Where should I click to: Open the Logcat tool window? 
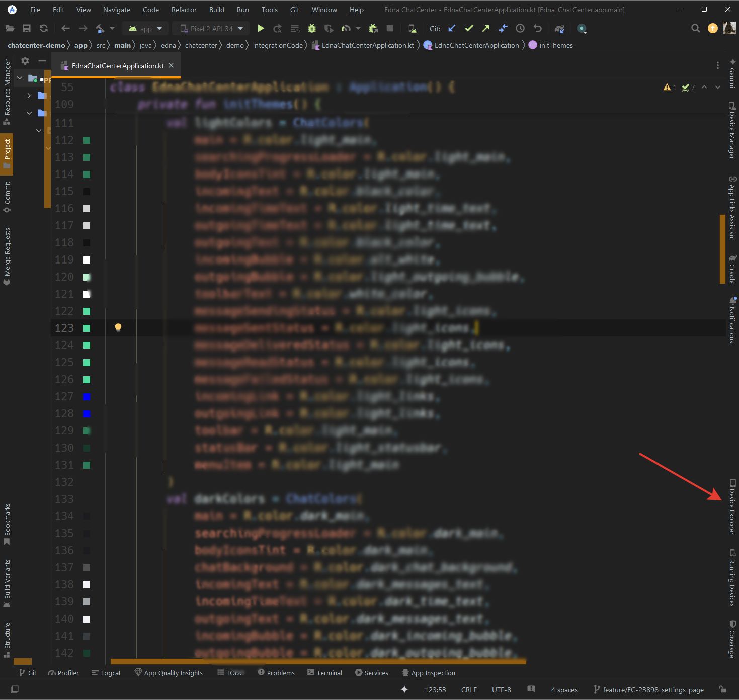point(106,672)
